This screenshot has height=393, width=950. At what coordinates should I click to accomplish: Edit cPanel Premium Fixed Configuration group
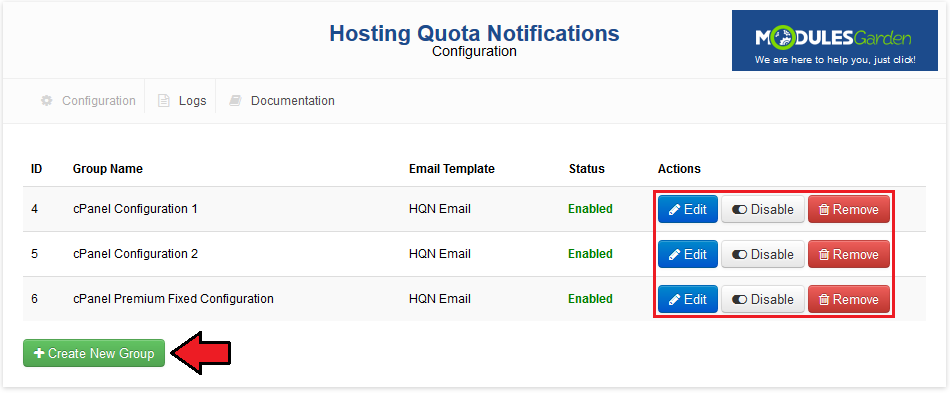pyautogui.click(x=688, y=299)
